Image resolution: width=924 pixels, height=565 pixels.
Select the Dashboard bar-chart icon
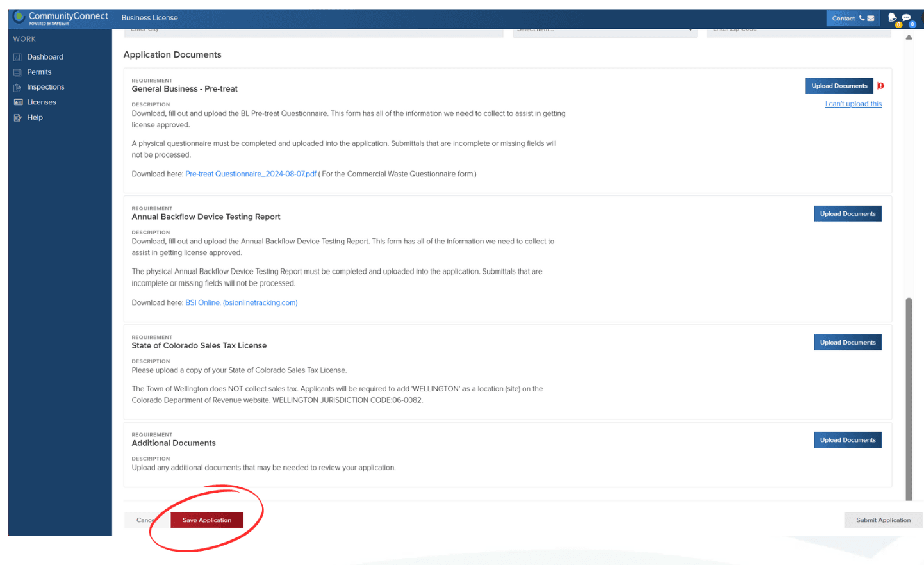pos(17,56)
